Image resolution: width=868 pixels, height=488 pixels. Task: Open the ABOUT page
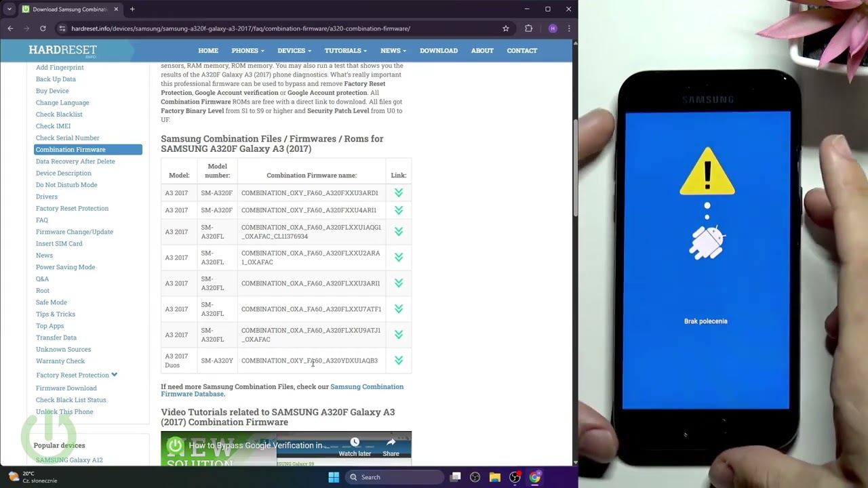click(x=482, y=50)
